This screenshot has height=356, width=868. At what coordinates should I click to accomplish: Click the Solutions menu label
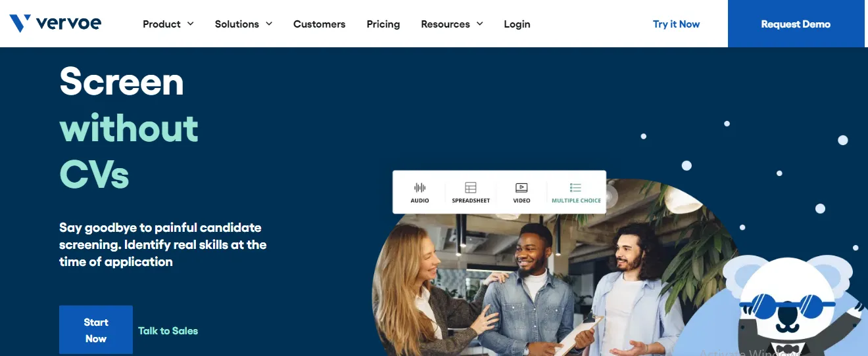pos(237,24)
